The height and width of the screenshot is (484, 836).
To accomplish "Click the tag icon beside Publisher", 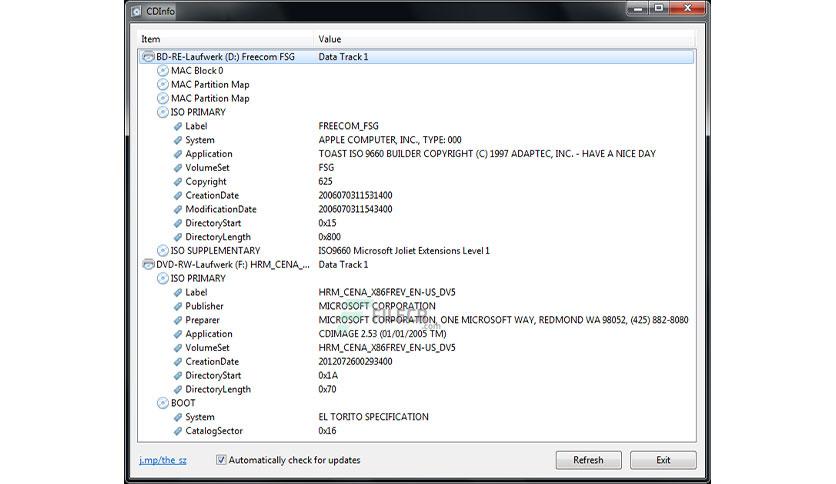I will [178, 306].
